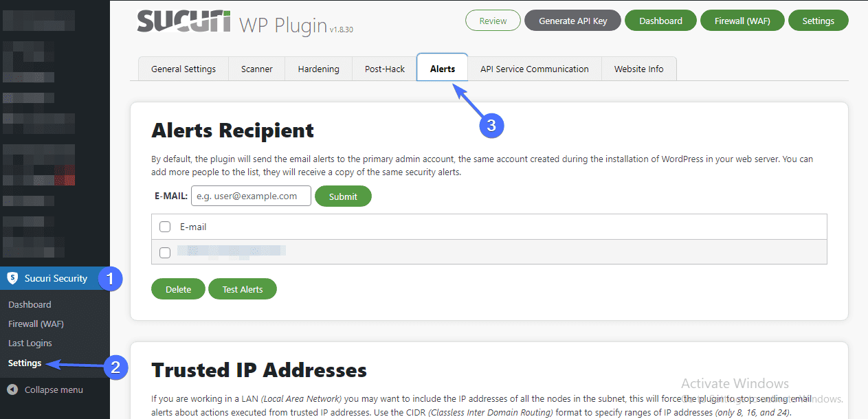Select Settings in the sidebar submenu
The height and width of the screenshot is (419, 868).
[x=25, y=363]
